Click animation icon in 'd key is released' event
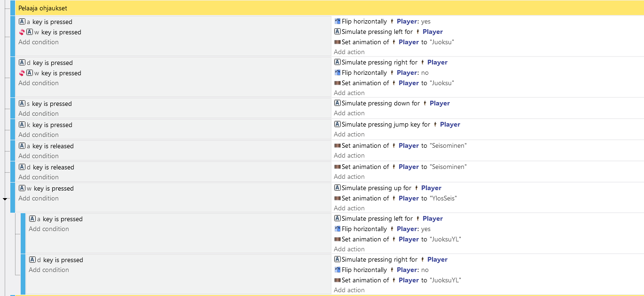644x296 pixels. 337,167
